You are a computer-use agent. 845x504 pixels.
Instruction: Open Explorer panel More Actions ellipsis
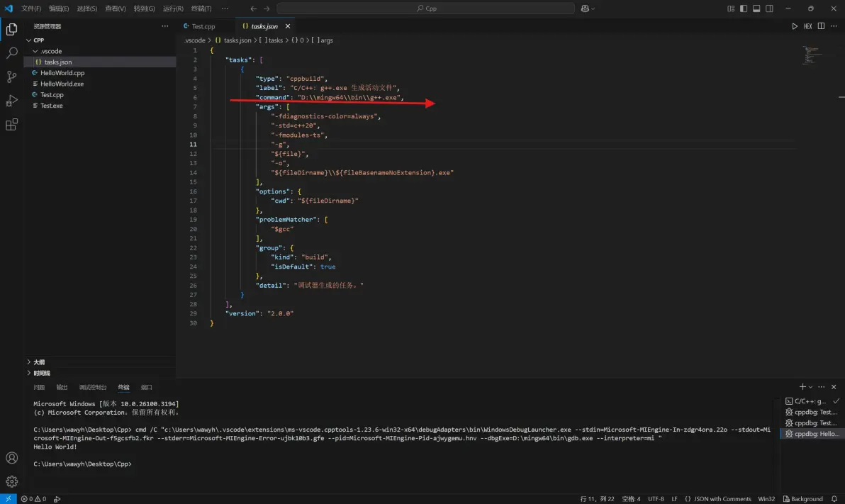165,26
